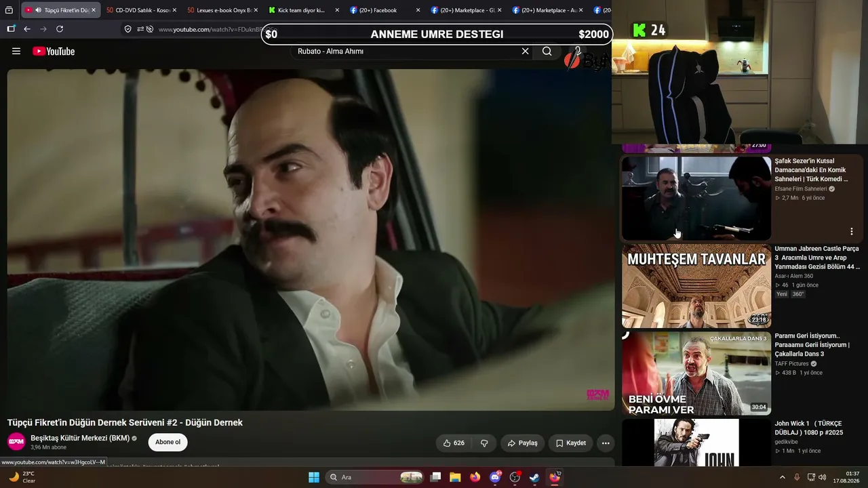The width and height of the screenshot is (868, 488).
Task: Open volume control in system tray
Action: (x=823, y=477)
